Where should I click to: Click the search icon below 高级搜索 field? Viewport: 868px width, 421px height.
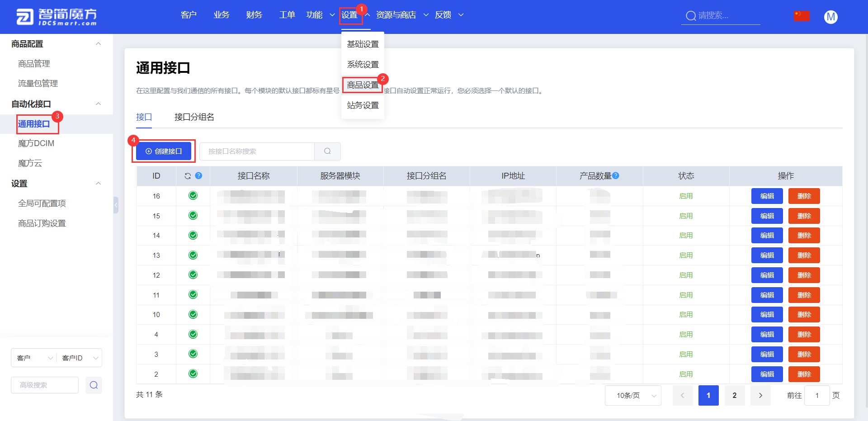94,385
